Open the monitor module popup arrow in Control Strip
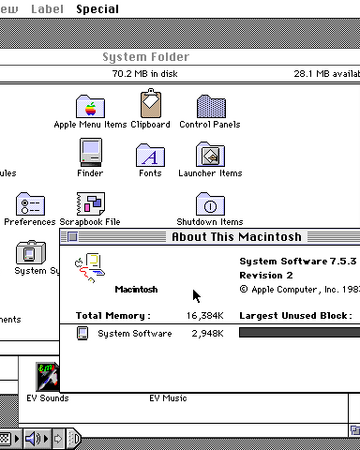 click(x=17, y=439)
